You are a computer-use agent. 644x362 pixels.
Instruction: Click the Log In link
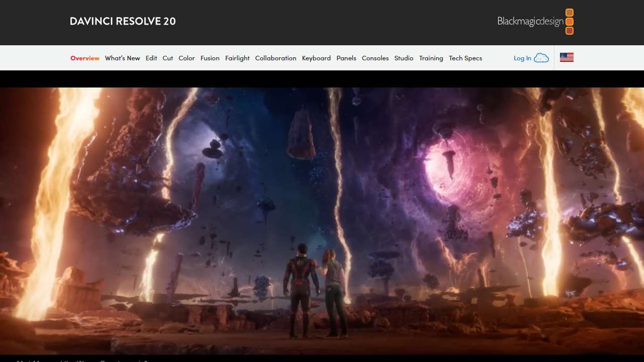tap(522, 58)
